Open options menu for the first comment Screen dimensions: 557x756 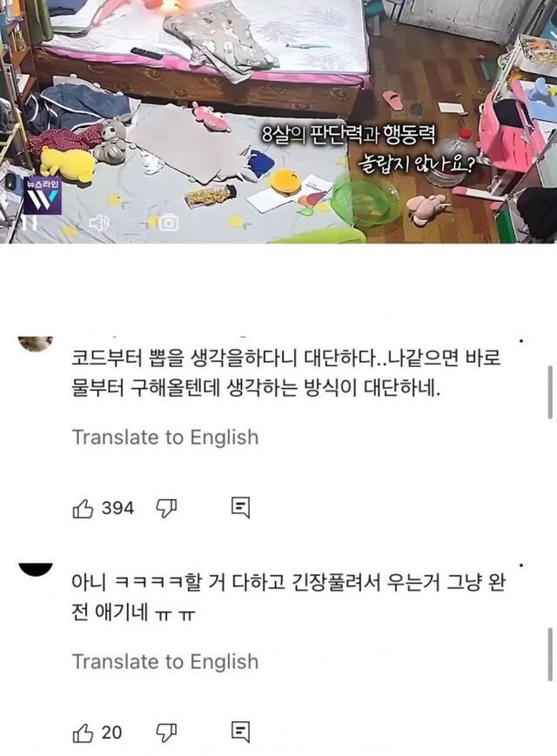(521, 341)
